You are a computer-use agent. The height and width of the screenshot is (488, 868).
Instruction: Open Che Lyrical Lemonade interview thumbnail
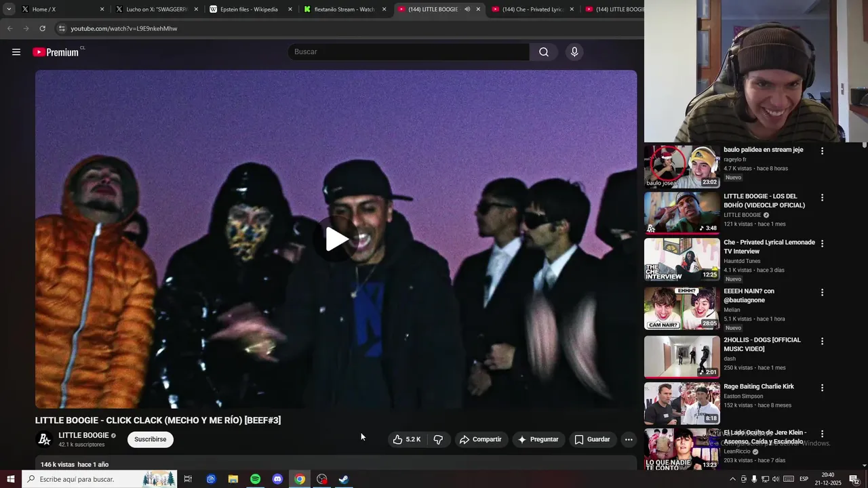(682, 259)
